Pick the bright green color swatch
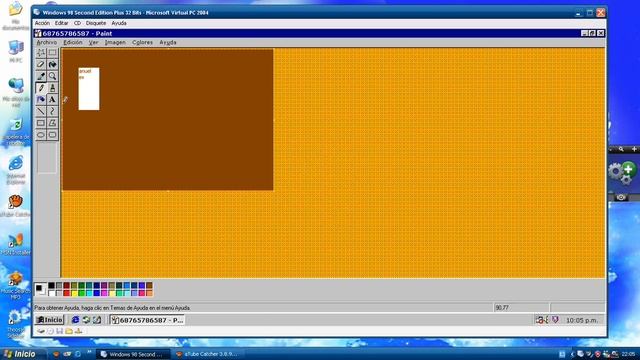 (x=82, y=293)
